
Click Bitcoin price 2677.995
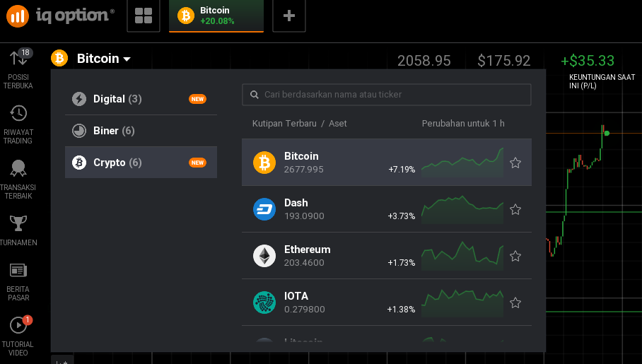[x=304, y=170]
